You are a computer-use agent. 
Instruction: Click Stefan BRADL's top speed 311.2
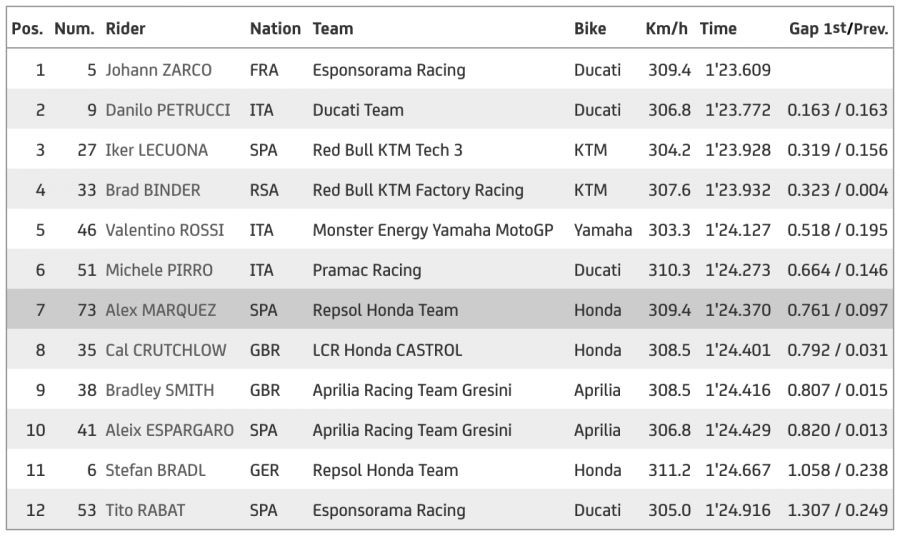tap(668, 470)
